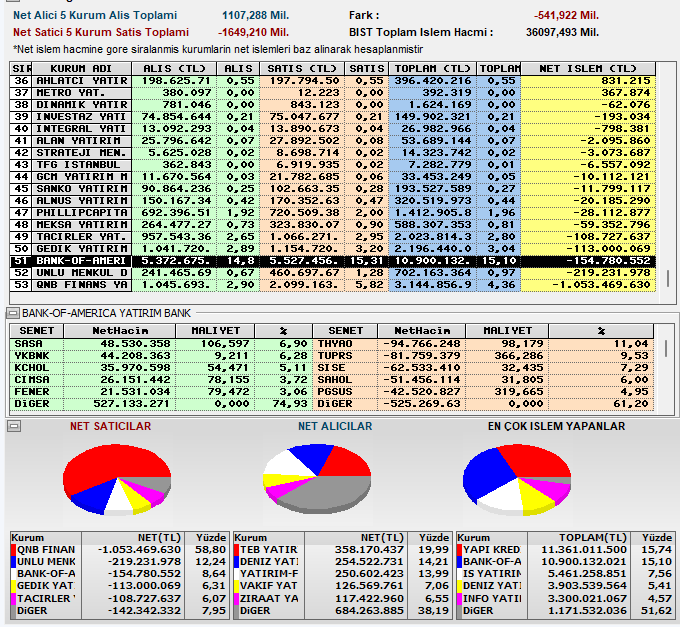680x627 pixels.
Task: Select the GEDIK YATIRIM row
Action: [333, 249]
